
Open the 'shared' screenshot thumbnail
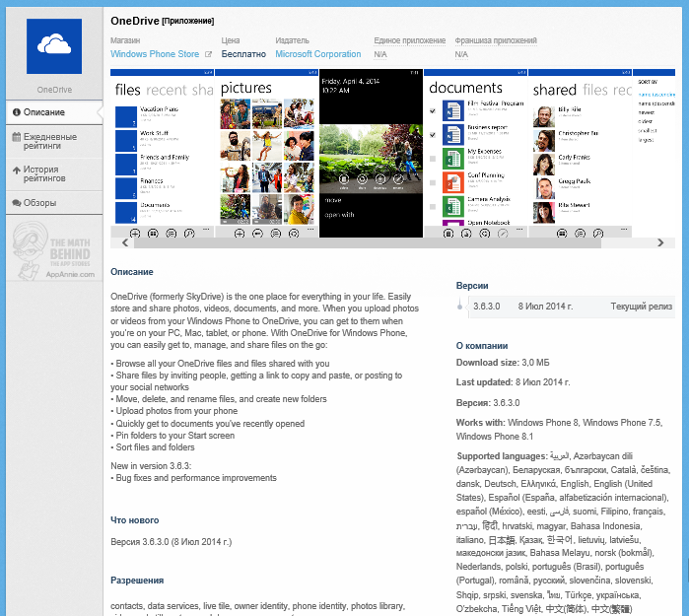click(580, 154)
